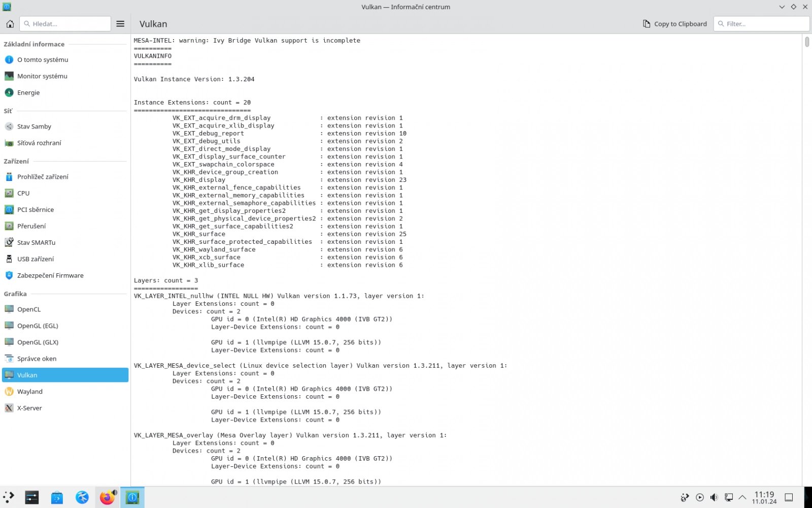This screenshot has width=812, height=508.
Task: Click the VK_LAYER_MESA_device_select layer line
Action: (x=320, y=366)
